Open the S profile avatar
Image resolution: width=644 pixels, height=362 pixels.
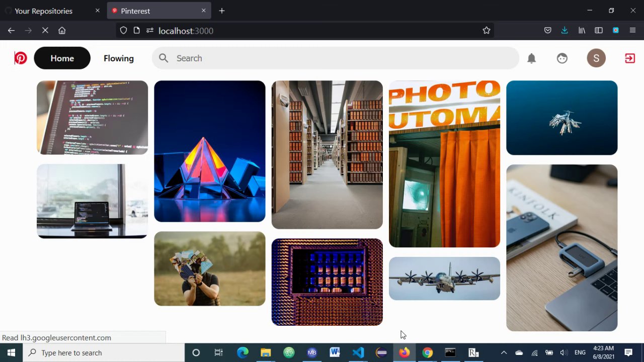[596, 58]
